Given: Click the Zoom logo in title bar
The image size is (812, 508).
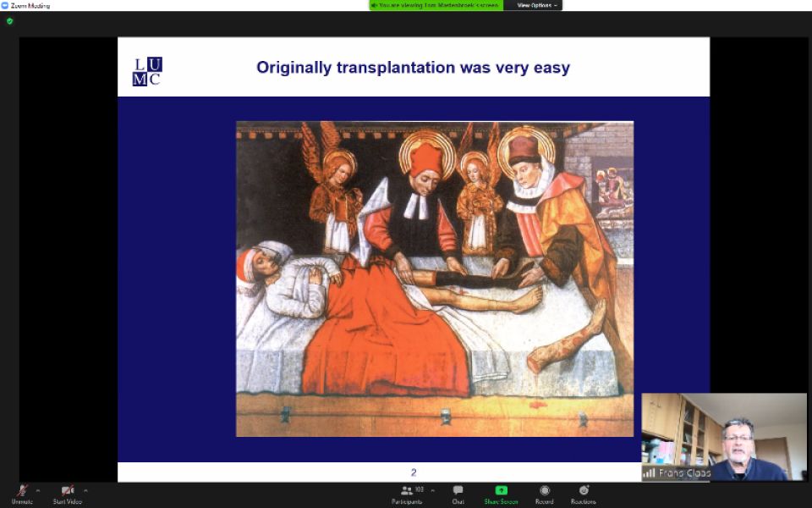Looking at the screenshot, I should pos(5,5).
